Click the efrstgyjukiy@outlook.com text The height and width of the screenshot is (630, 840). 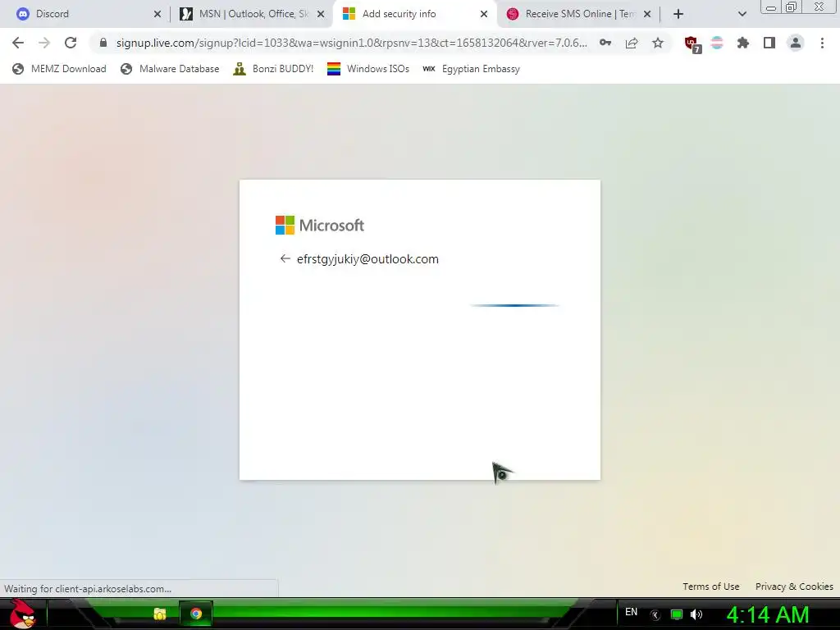367,259
